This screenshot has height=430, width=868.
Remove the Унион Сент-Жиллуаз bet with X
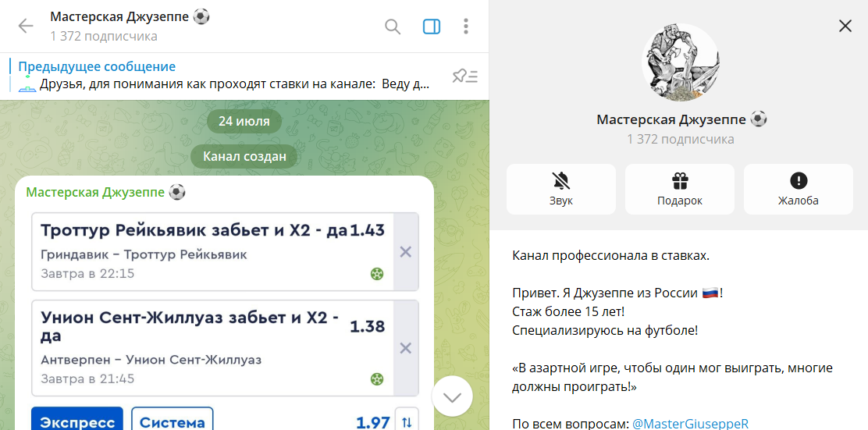click(x=405, y=348)
